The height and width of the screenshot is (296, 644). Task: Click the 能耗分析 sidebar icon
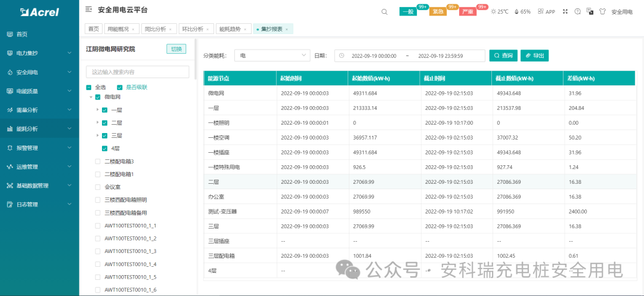(10, 129)
